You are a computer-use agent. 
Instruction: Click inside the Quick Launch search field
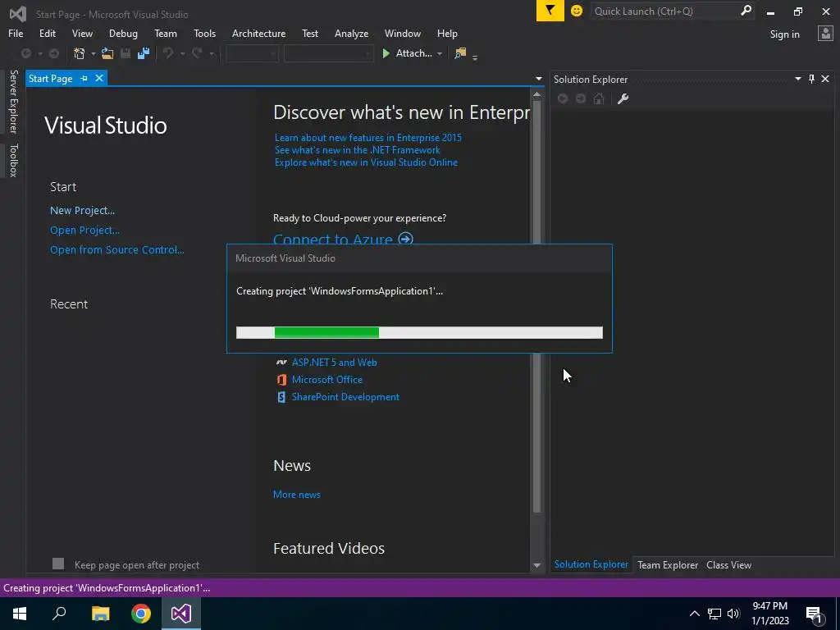[x=664, y=11]
